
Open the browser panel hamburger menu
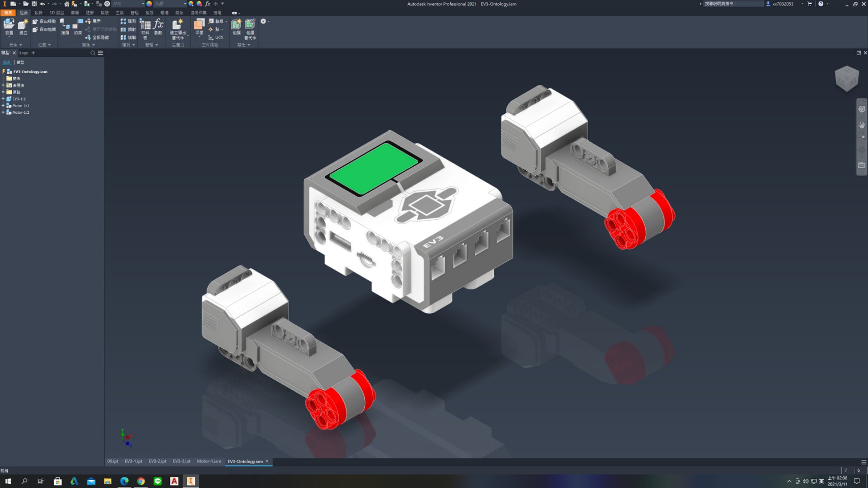(100, 53)
